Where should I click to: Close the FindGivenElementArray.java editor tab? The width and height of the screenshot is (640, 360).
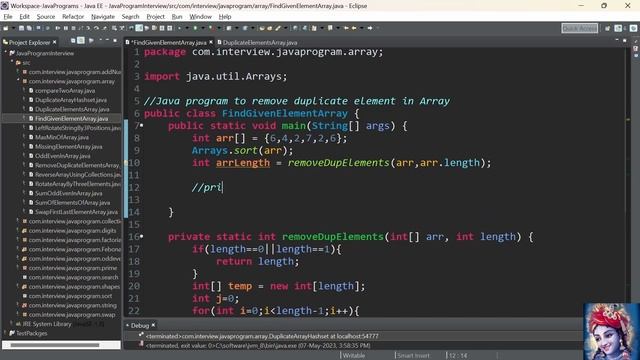(211, 42)
